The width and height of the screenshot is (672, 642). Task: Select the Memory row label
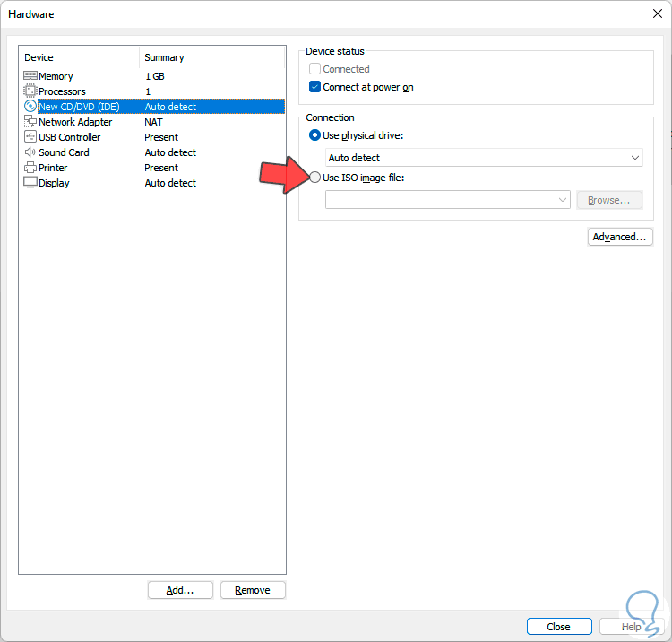tap(56, 76)
